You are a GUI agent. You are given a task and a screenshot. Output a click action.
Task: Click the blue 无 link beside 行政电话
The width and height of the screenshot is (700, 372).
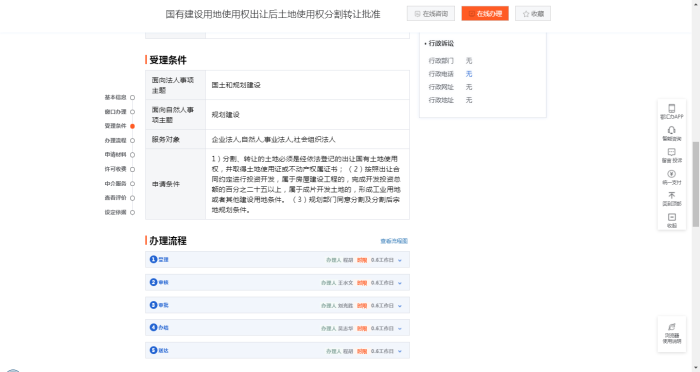click(x=469, y=74)
